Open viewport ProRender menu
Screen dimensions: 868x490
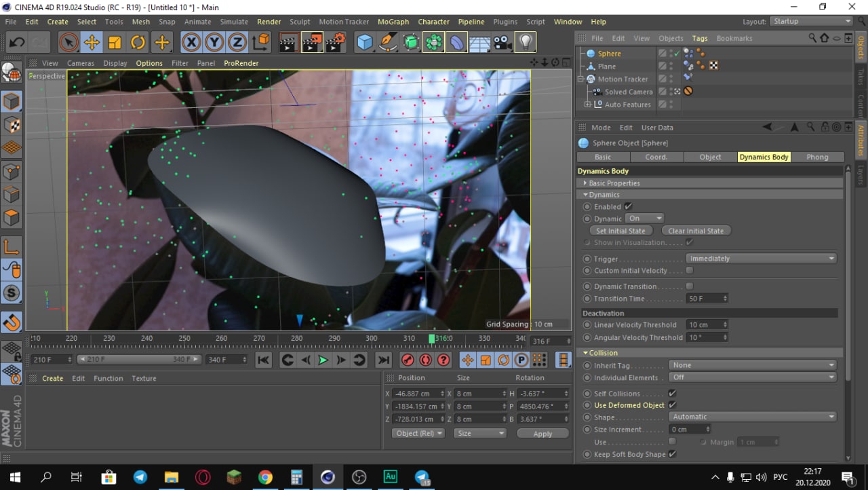click(241, 63)
